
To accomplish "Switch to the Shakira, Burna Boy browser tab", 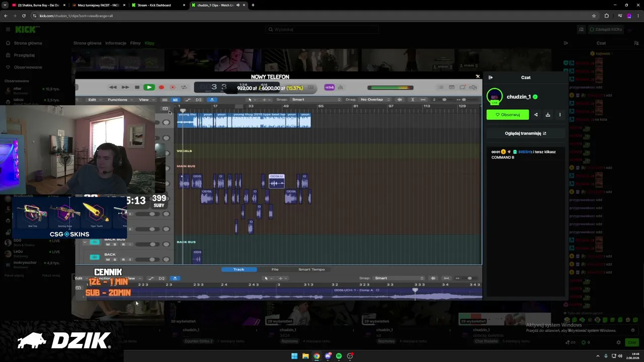I will click(x=38, y=5).
